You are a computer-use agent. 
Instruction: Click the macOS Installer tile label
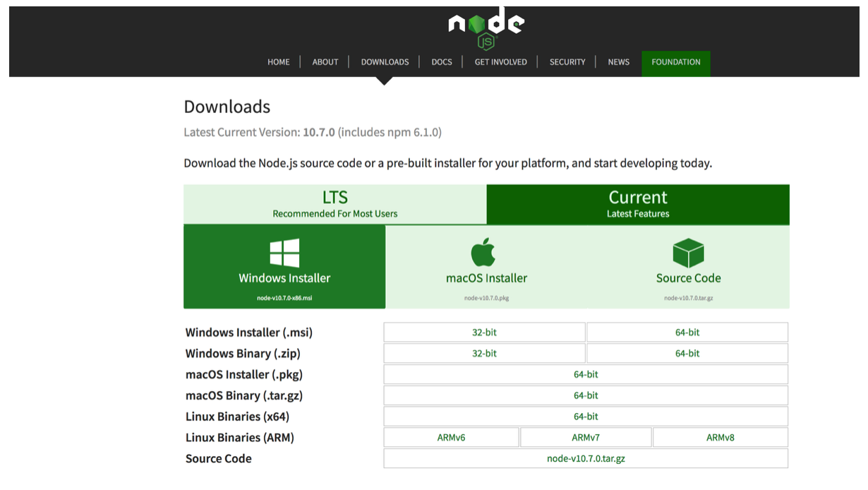(x=486, y=278)
